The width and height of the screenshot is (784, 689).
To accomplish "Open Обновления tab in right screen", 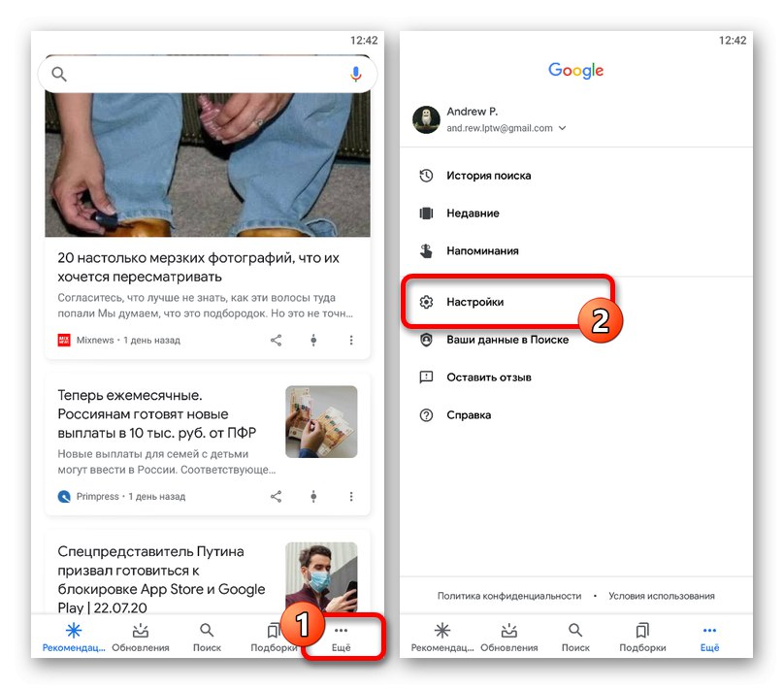I will point(509,638).
